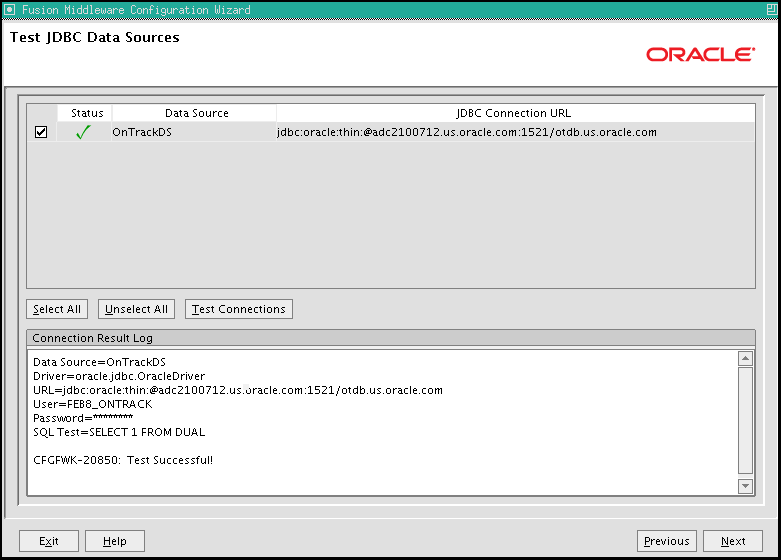Click the 'SQL Test=SELECT 1 FROM DUAL' line
The height and width of the screenshot is (560, 781).
point(119,432)
